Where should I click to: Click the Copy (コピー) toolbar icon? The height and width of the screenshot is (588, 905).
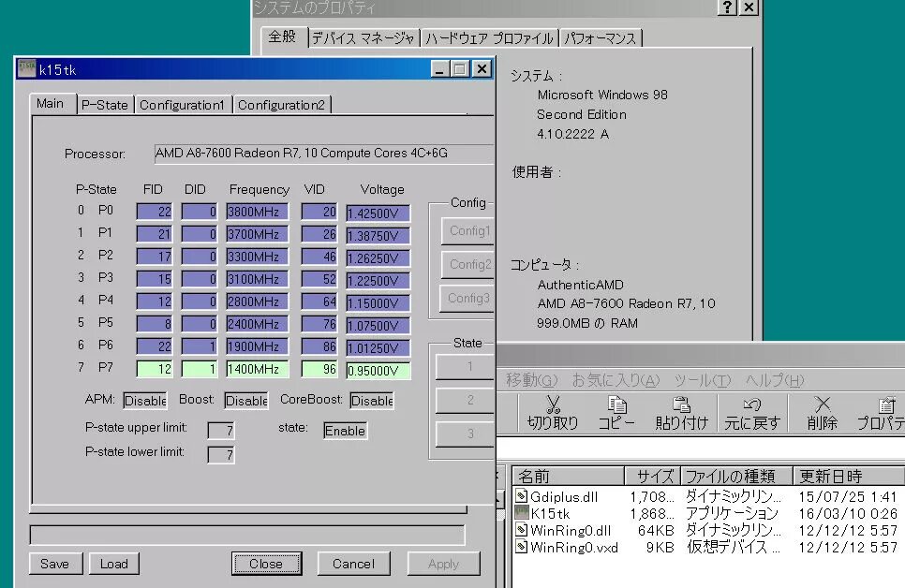tap(616, 413)
